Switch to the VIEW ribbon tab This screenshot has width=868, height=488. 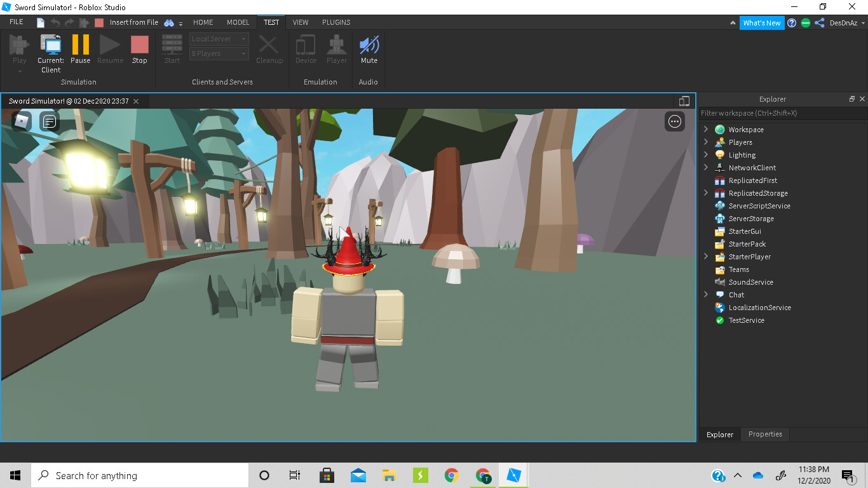[x=301, y=22]
